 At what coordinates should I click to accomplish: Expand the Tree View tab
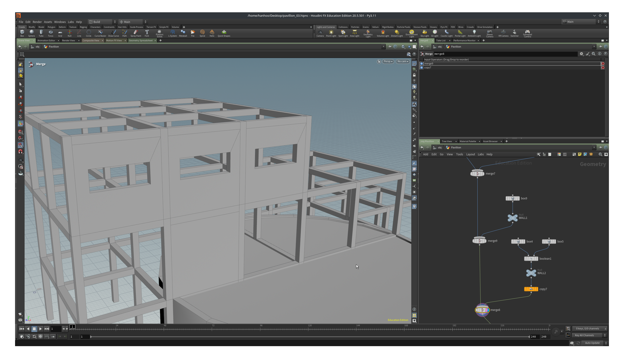pos(447,141)
